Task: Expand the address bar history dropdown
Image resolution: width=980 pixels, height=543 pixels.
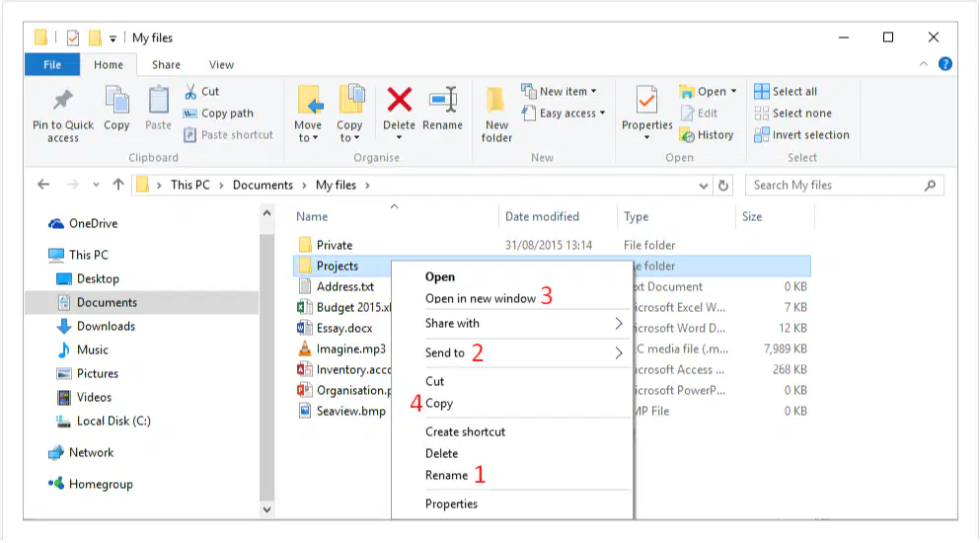Action: 703,186
